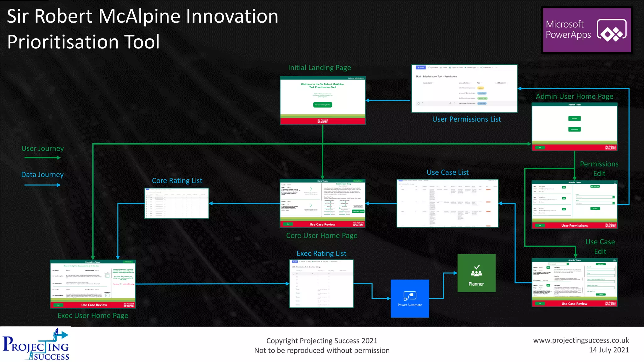Click share icon on selected permissions row
The image size is (644, 362).
[x=450, y=103]
